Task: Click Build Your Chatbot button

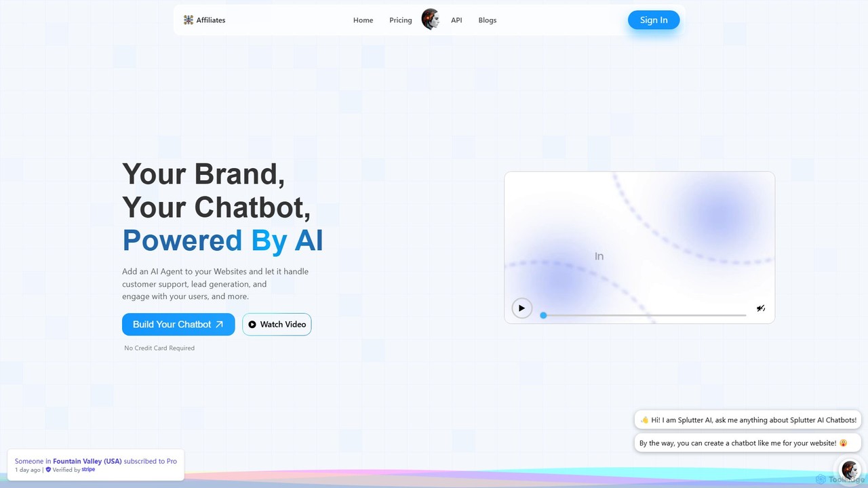Action: tap(178, 324)
